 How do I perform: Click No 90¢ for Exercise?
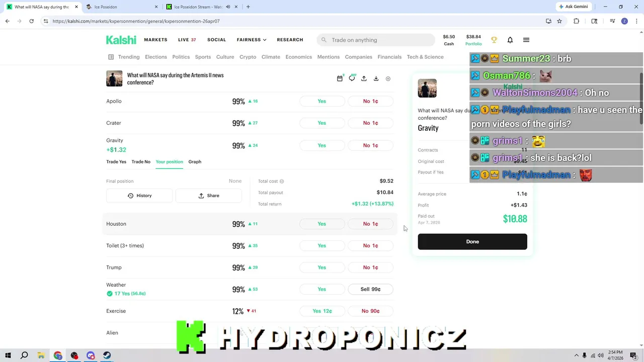(x=370, y=311)
